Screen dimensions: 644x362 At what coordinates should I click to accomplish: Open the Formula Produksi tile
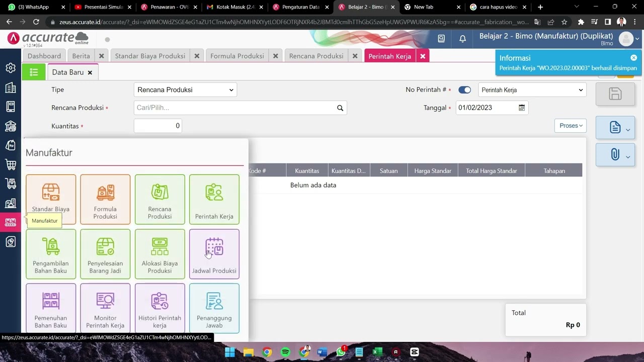(x=105, y=199)
